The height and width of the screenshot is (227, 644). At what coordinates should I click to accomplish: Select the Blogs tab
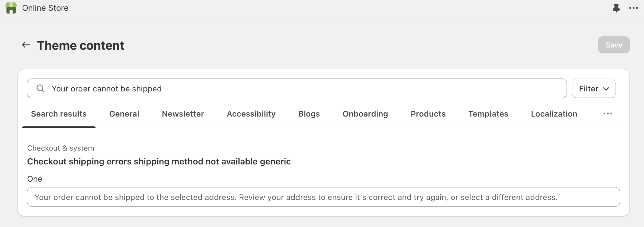(x=309, y=114)
